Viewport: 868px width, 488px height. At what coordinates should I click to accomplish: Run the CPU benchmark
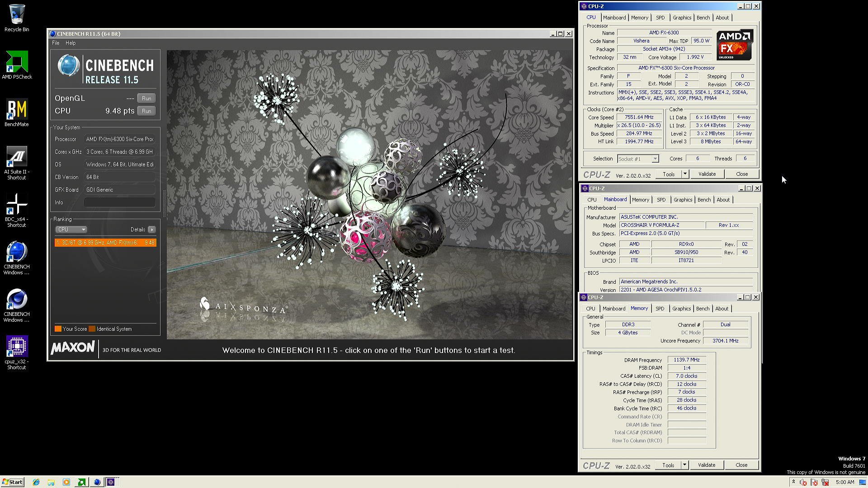146,111
